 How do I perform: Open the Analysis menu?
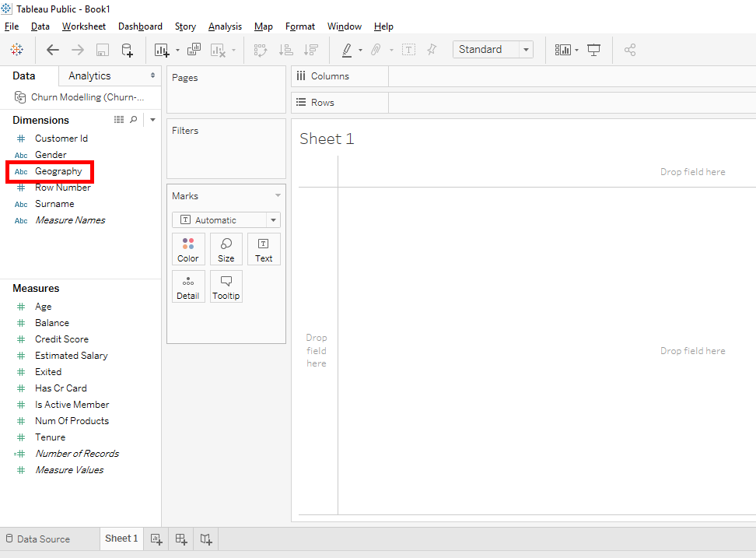pyautogui.click(x=225, y=26)
